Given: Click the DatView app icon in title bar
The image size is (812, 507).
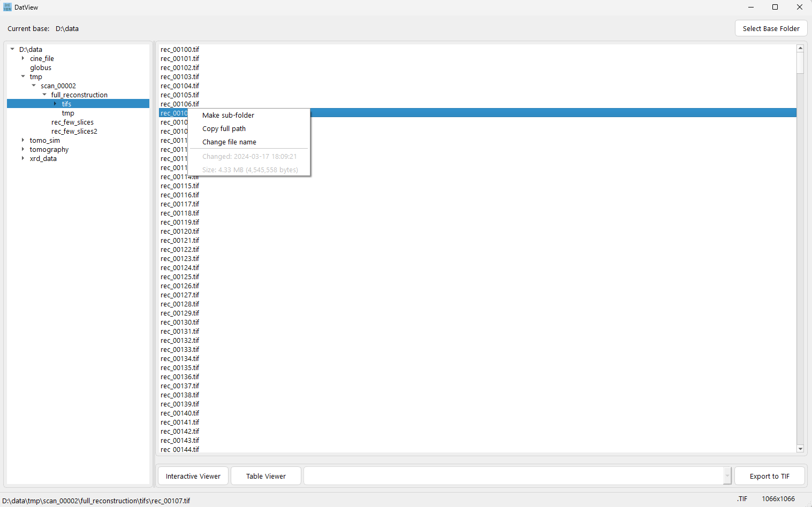Looking at the screenshot, I should (x=7, y=7).
